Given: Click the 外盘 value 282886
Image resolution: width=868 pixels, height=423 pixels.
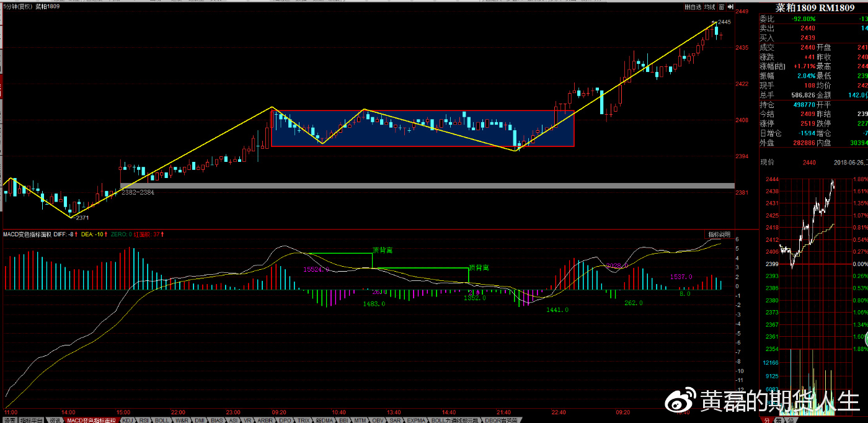Looking at the screenshot, I should [804, 143].
